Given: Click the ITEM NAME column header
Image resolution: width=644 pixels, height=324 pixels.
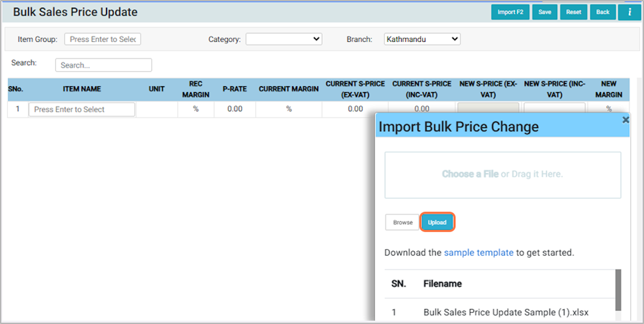Looking at the screenshot, I should (x=82, y=89).
